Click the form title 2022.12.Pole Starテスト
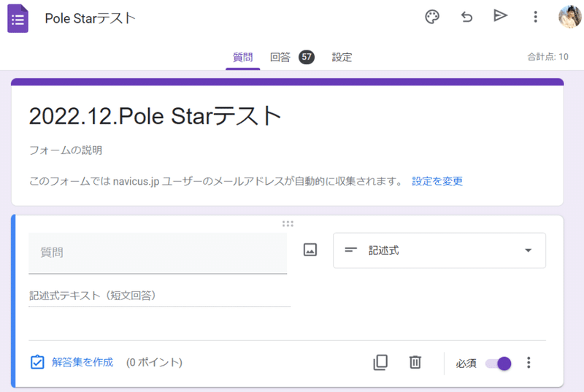Screen dimensions: 584x392 click(x=155, y=116)
